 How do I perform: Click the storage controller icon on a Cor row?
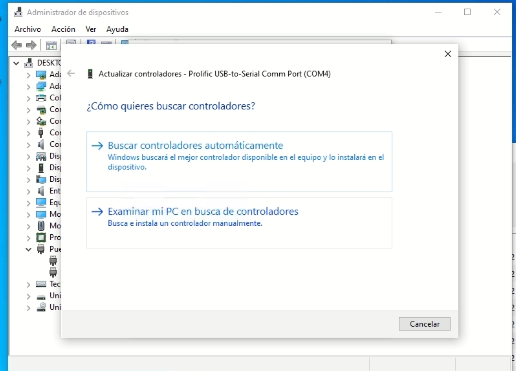[x=41, y=121]
